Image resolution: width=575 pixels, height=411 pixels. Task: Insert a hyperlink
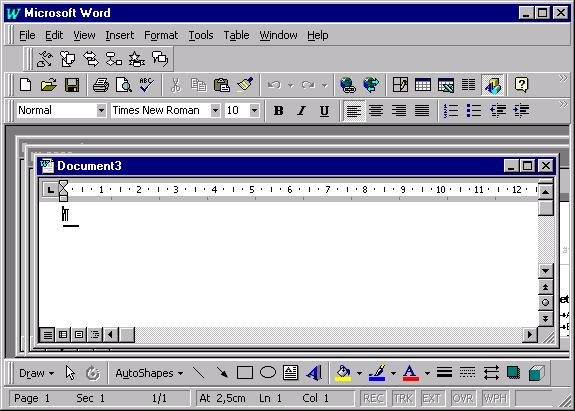(347, 85)
